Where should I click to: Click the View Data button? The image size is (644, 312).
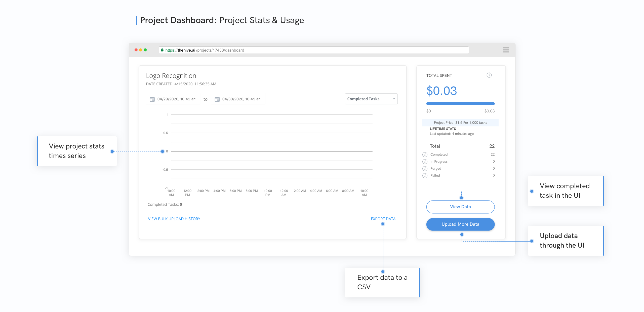click(x=460, y=207)
